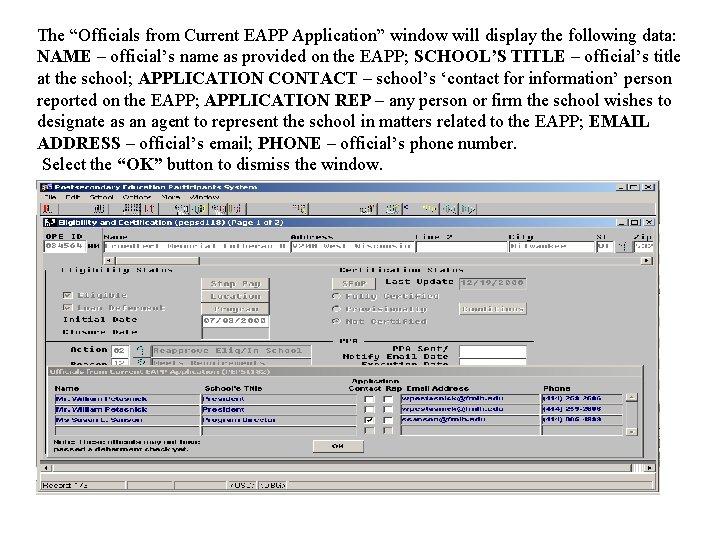Open the School menu
Viewport: 720px width, 540px height.
pos(101,197)
